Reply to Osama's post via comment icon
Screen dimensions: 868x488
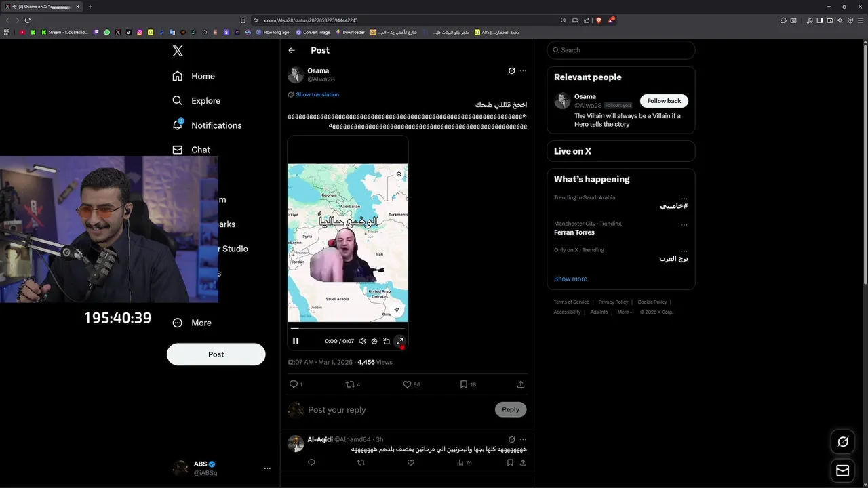point(294,384)
